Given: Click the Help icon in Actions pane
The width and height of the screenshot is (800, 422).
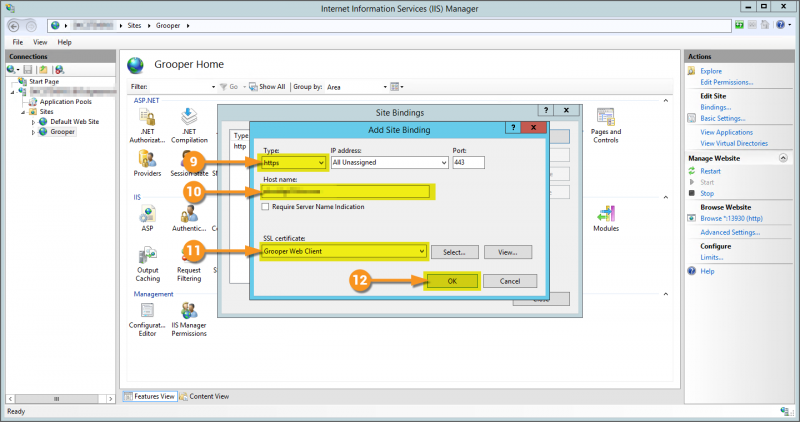Looking at the screenshot, I should [x=691, y=271].
